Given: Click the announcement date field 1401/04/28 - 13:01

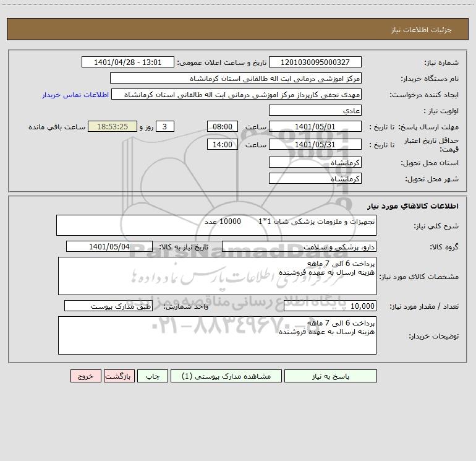Looking at the screenshot, I should pyautogui.click(x=128, y=62).
